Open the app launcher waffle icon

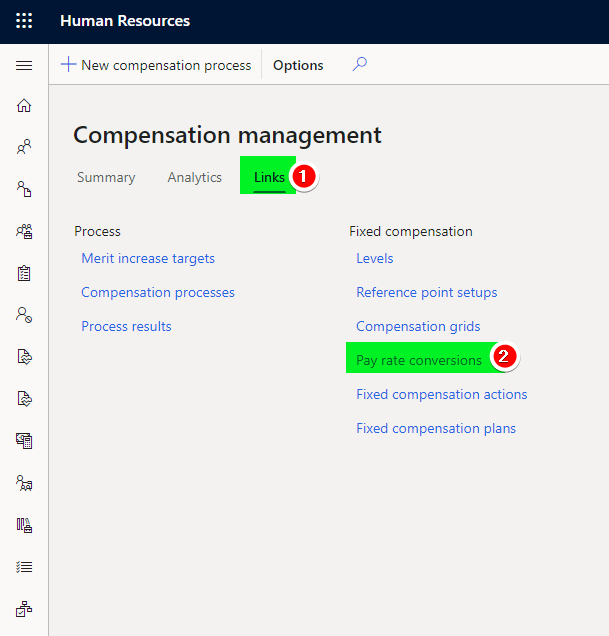coord(24,21)
